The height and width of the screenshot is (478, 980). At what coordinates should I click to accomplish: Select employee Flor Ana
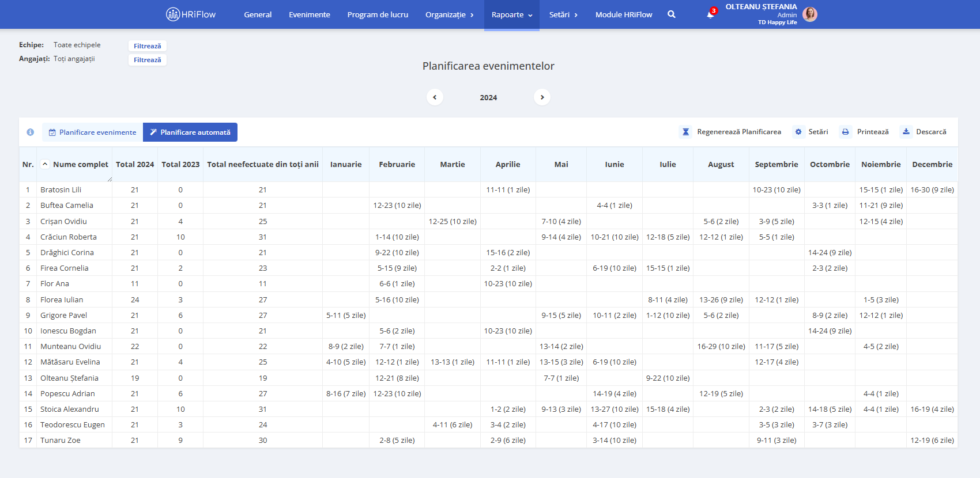click(55, 283)
